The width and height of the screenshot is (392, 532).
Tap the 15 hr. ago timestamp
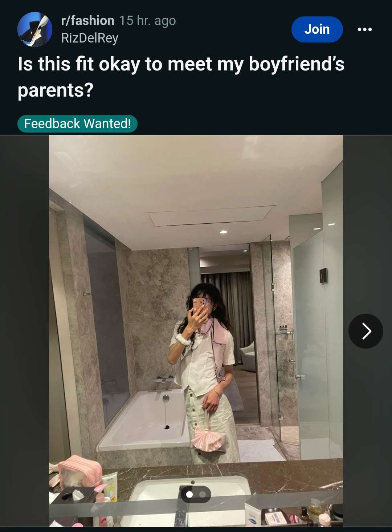click(147, 21)
